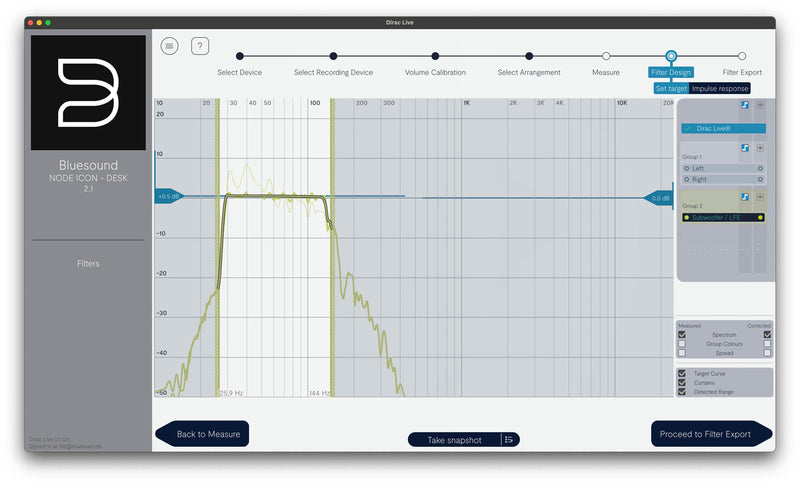Switch to Impulse response tab

pos(720,89)
